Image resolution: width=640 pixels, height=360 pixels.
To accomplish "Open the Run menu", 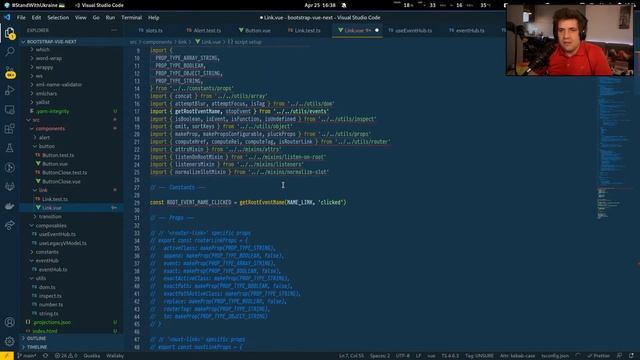I will click(110, 18).
